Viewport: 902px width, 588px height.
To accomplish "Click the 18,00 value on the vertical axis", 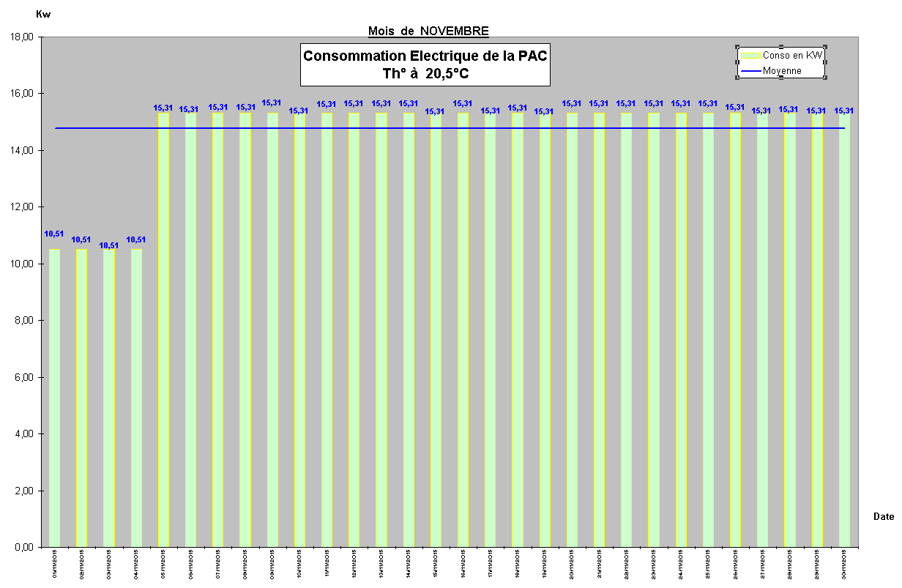I will click(x=22, y=37).
